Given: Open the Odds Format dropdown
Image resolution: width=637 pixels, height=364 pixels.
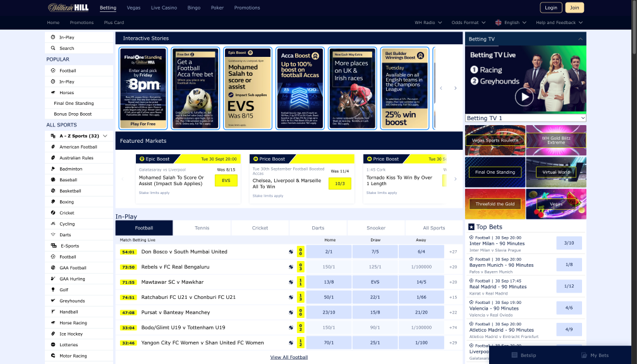Looking at the screenshot, I should pos(468,23).
